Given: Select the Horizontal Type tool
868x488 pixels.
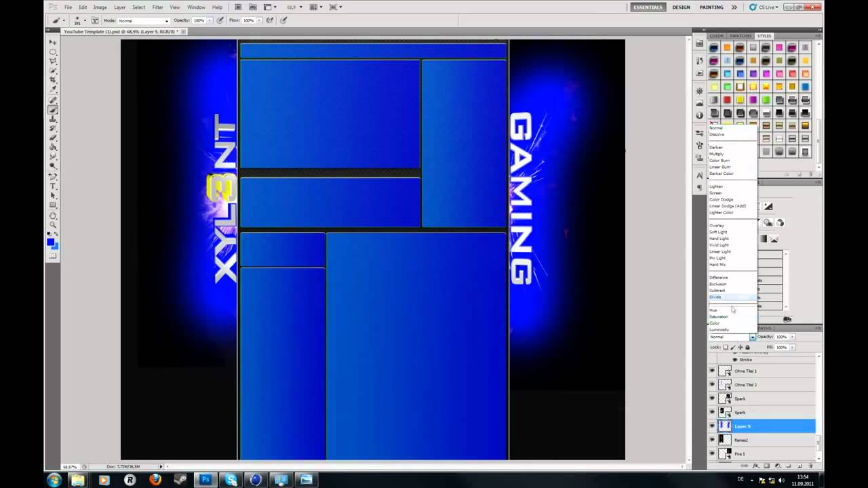Looking at the screenshot, I should [53, 186].
